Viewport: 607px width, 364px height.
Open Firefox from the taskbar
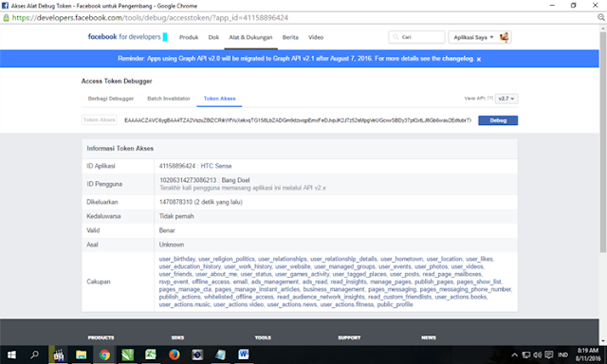click(x=175, y=355)
